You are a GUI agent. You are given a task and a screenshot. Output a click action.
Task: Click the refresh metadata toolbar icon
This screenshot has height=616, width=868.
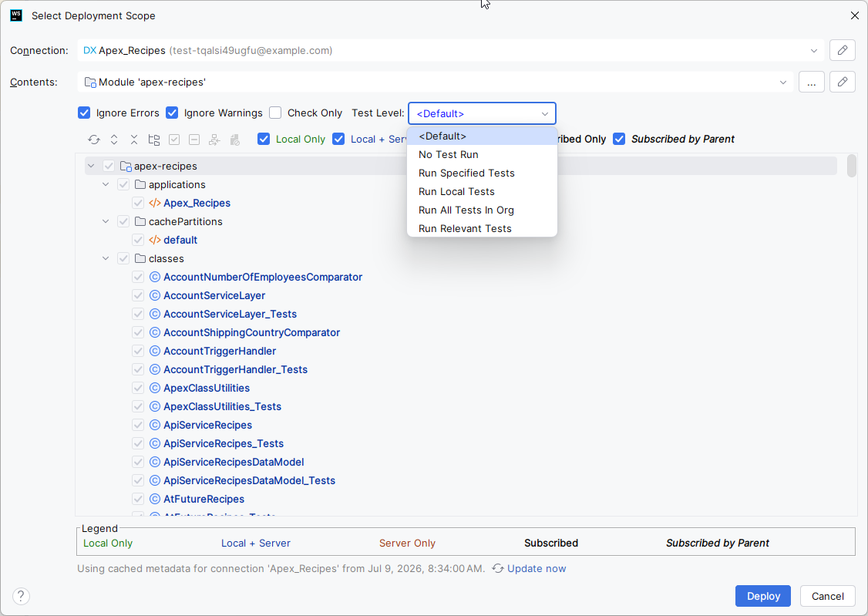click(x=94, y=140)
